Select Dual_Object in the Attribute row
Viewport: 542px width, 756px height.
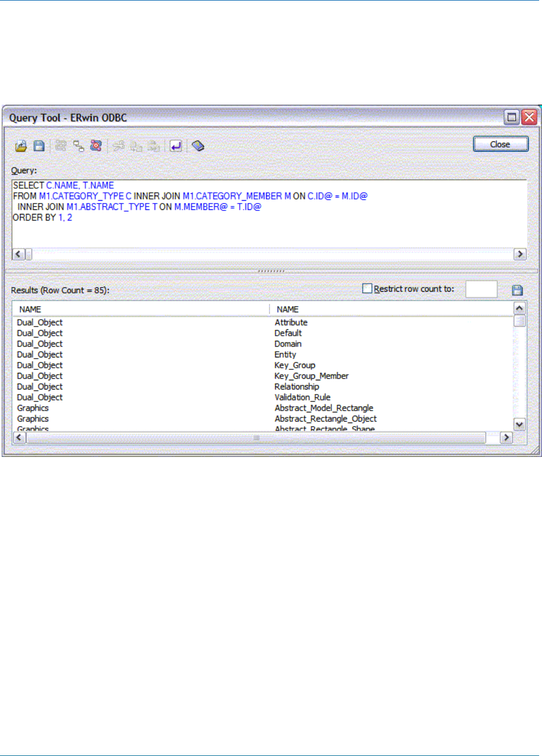tap(39, 323)
